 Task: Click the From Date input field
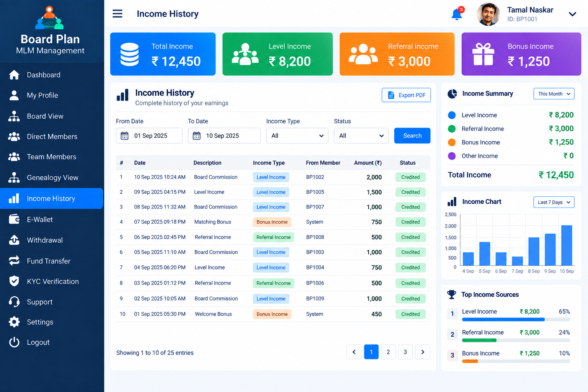(x=149, y=136)
